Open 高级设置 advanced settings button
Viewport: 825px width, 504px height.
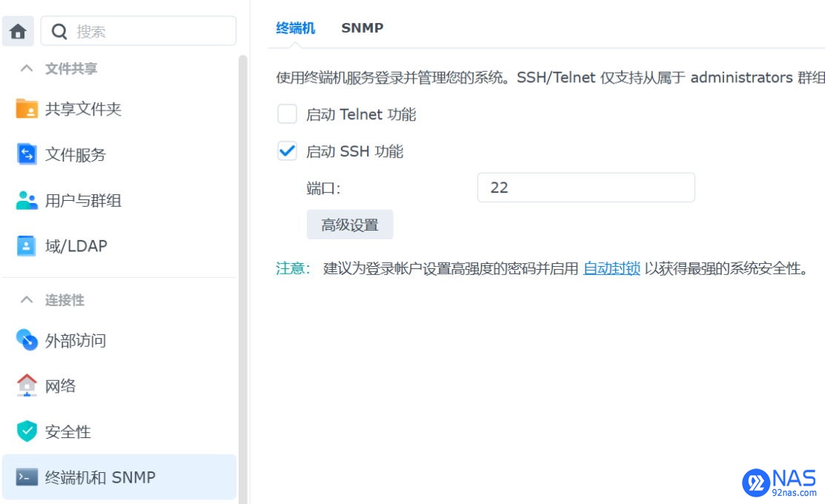click(350, 225)
